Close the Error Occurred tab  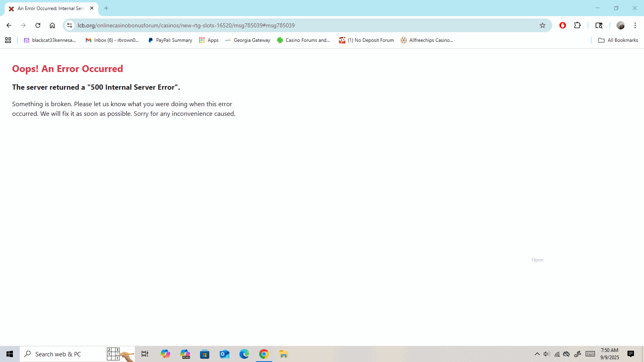point(92,8)
